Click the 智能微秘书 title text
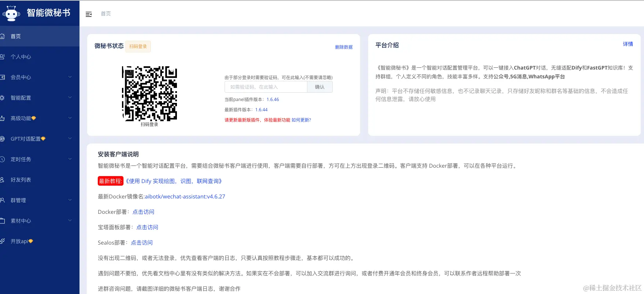The image size is (644, 294). tap(49, 13)
